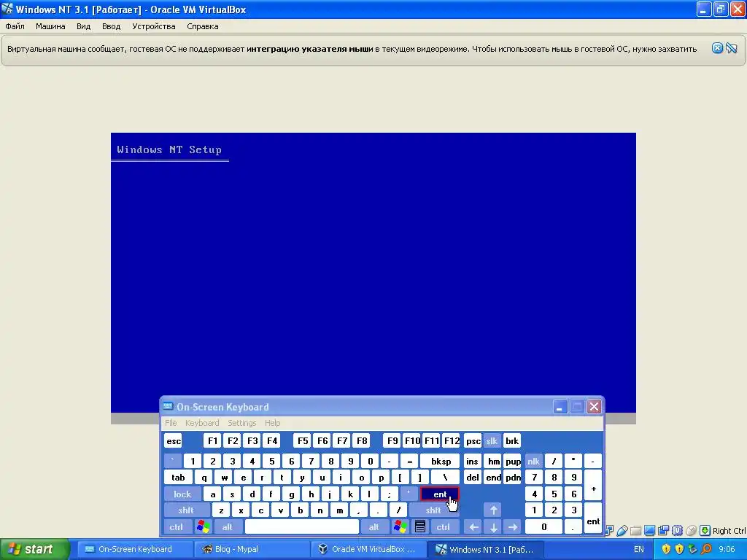
Task: Open the On-Screen Keyboard Help menu
Action: click(273, 423)
